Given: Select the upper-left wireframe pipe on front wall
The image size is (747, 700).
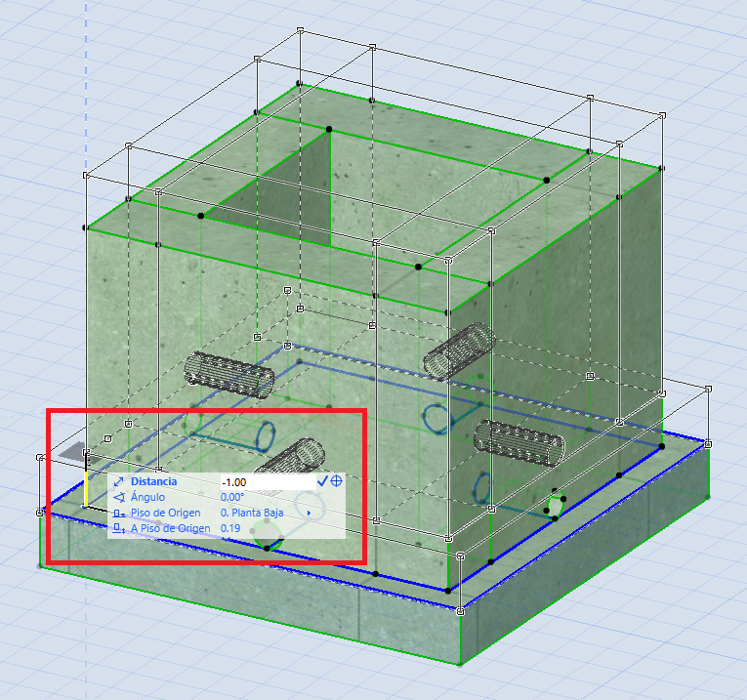Looking at the screenshot, I should click(x=228, y=376).
